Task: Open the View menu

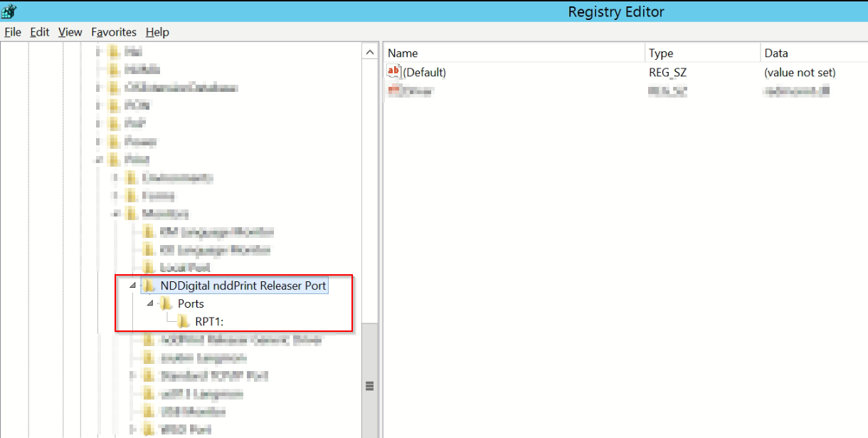Action: [69, 32]
